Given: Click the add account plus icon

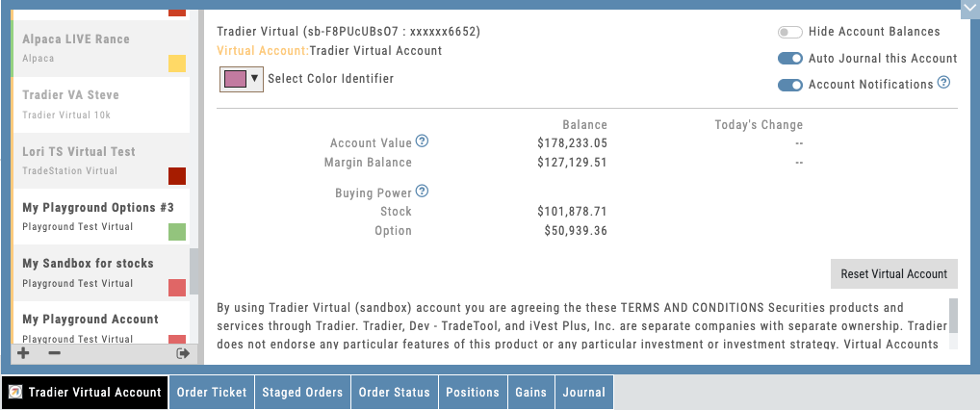Looking at the screenshot, I should 23,353.
